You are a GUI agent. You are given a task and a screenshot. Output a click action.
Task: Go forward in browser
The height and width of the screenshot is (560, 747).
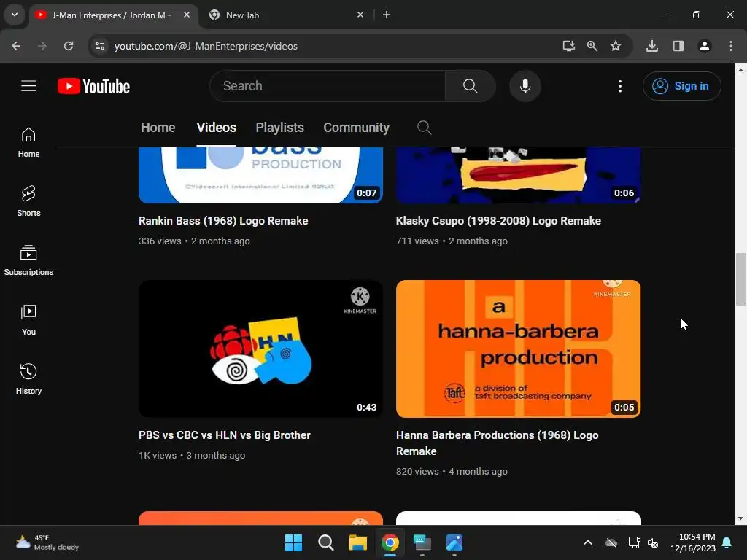pos(42,46)
